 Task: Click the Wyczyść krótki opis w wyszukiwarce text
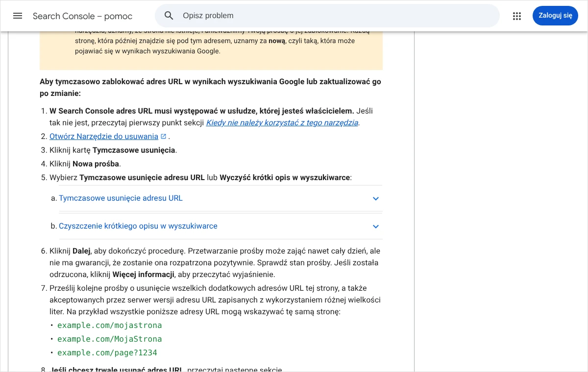[x=285, y=178]
